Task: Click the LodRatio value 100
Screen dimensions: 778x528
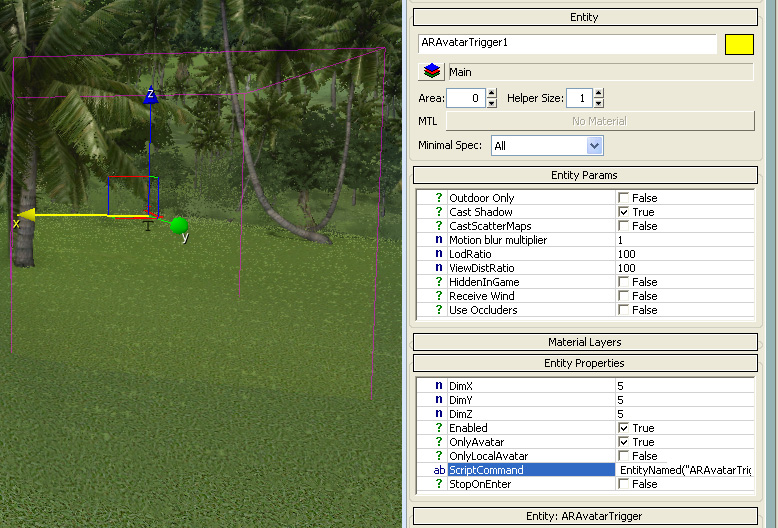Action: pos(685,254)
